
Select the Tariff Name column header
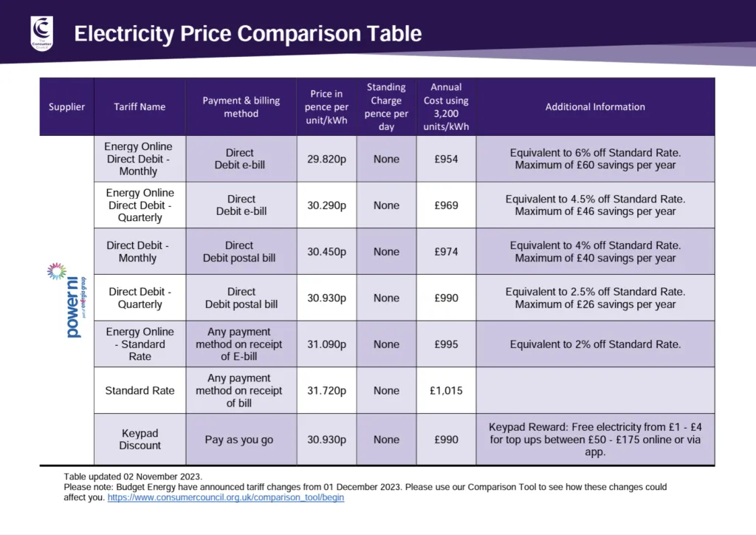pyautogui.click(x=140, y=107)
